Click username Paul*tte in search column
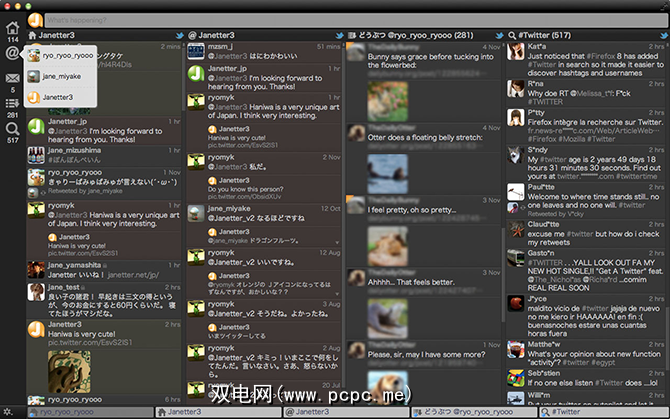The height and width of the screenshot is (419, 670). (541, 187)
